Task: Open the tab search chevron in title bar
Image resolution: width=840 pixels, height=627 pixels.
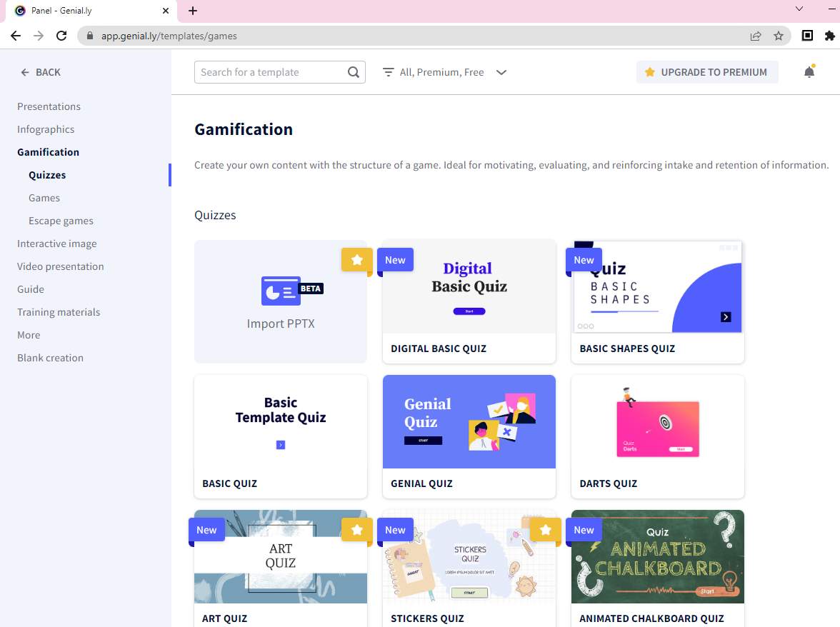Action: tap(799, 9)
